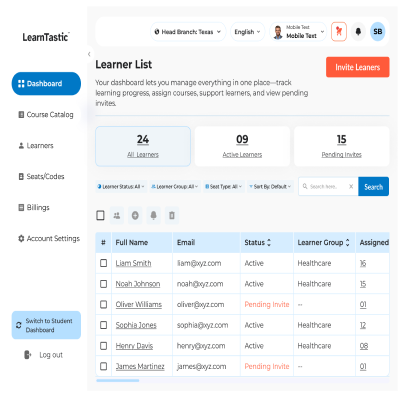Viewport: 401px width, 394px height.
Task: Check the box for Sophia Jones
Action: coord(104,325)
